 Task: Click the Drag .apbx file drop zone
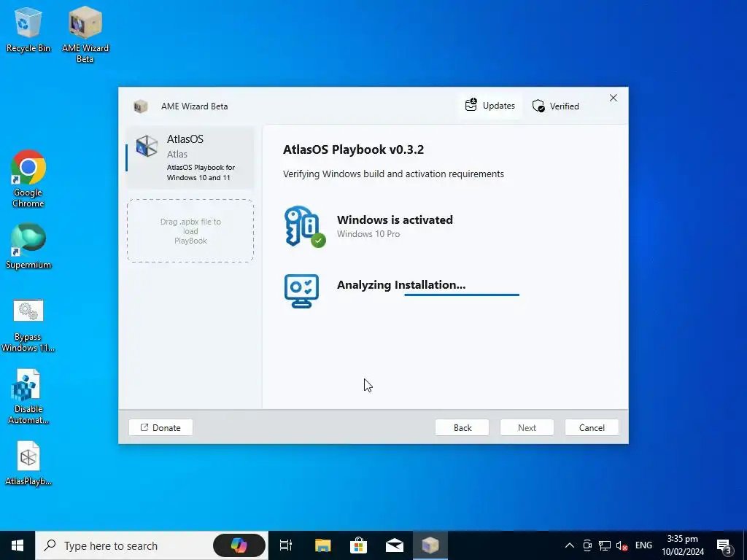coord(190,231)
